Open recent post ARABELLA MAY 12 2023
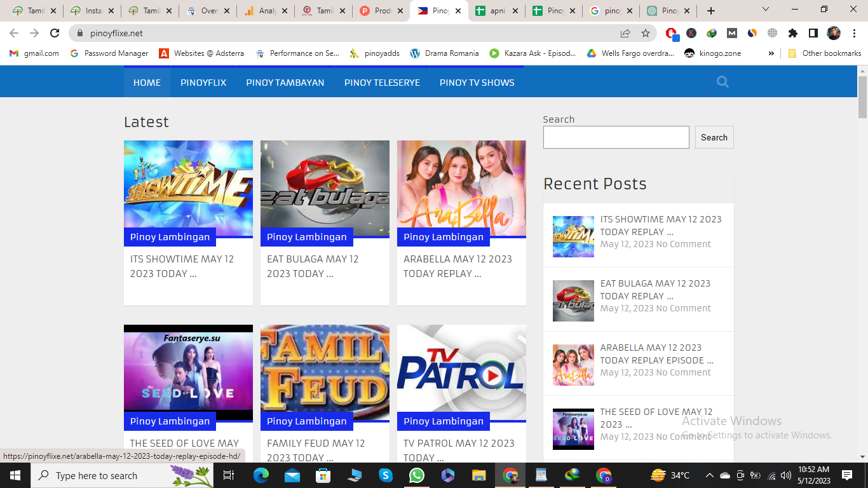 (656, 354)
